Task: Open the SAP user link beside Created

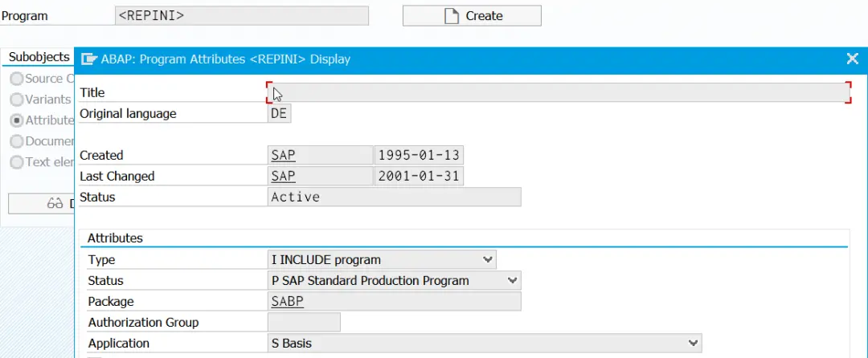Action: [x=283, y=156]
